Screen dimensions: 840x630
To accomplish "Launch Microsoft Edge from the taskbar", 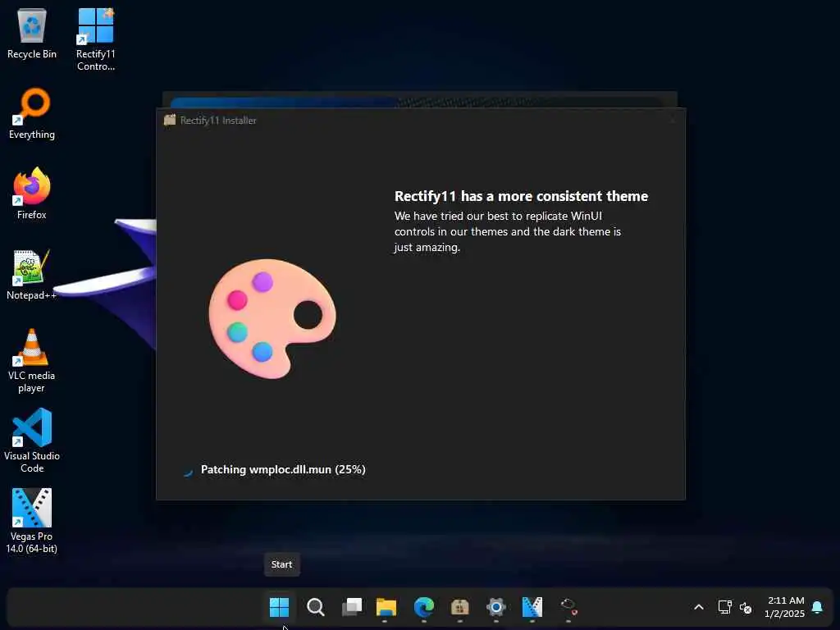I will pyautogui.click(x=424, y=607).
